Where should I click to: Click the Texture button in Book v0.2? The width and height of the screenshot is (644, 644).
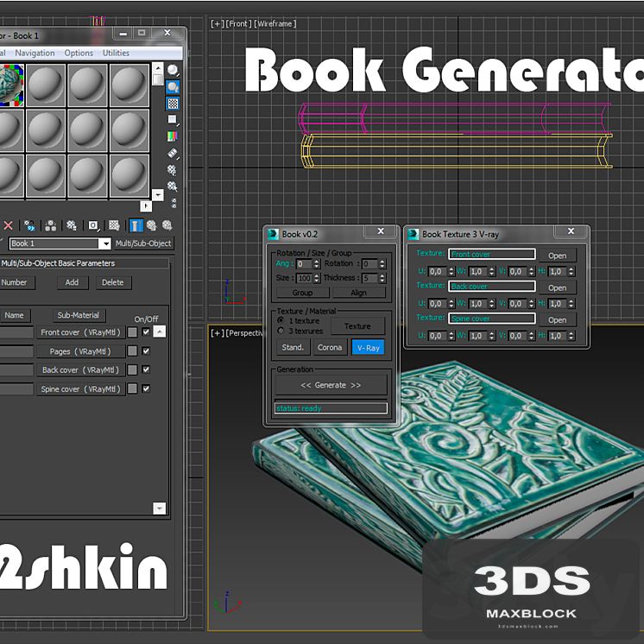coord(357,326)
